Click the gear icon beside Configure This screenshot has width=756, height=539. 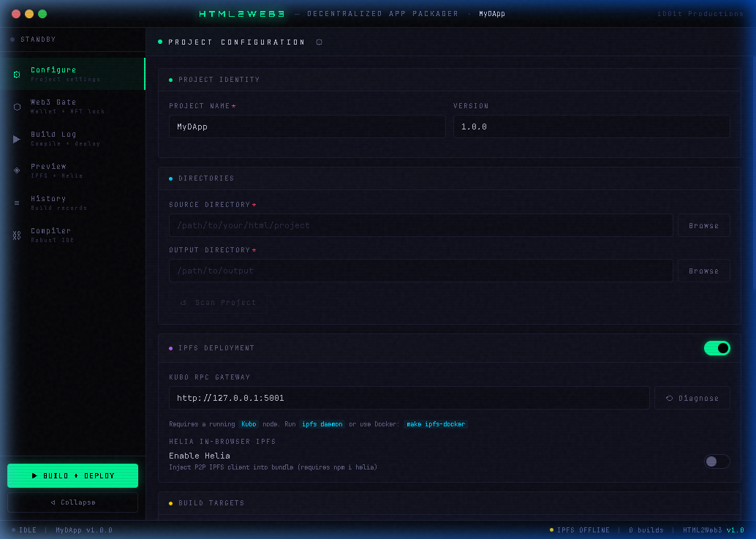[x=17, y=75]
